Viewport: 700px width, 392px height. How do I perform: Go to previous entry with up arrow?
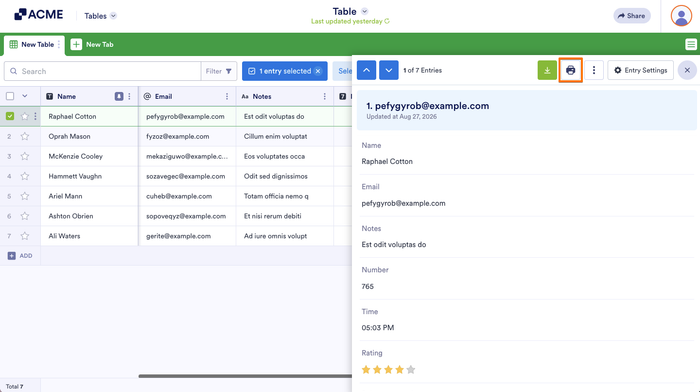[367, 70]
